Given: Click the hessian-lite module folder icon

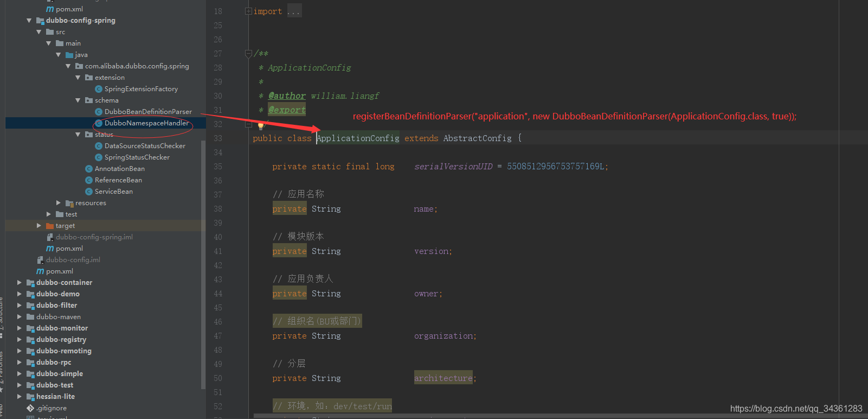Looking at the screenshot, I should [30, 397].
